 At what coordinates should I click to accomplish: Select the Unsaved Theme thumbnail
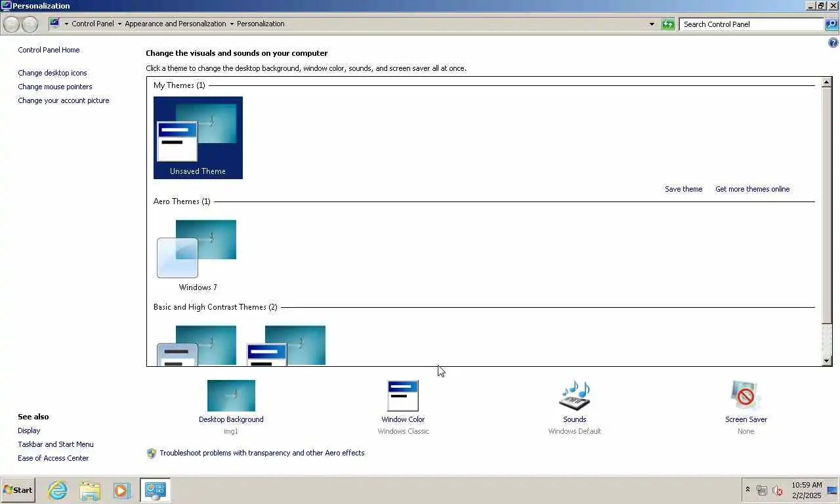click(198, 137)
